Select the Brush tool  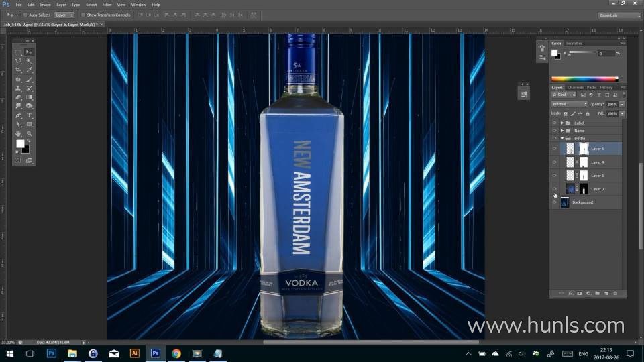(29, 79)
